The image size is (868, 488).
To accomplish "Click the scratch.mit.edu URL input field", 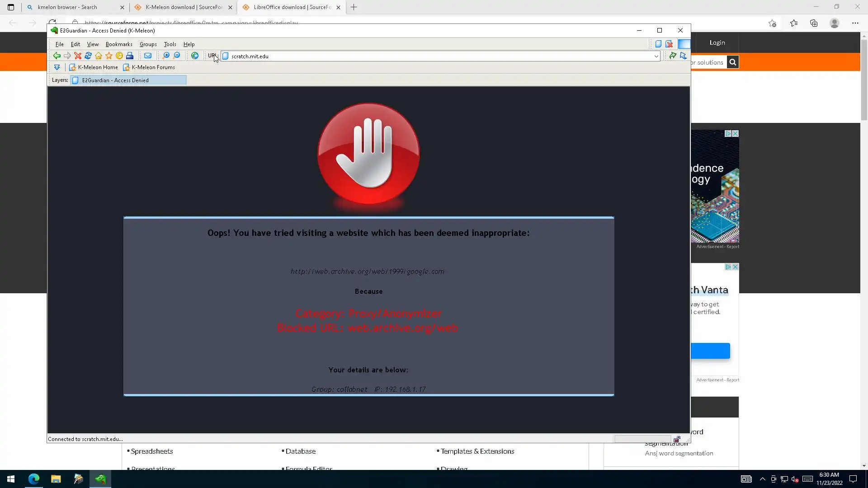I will coord(439,56).
